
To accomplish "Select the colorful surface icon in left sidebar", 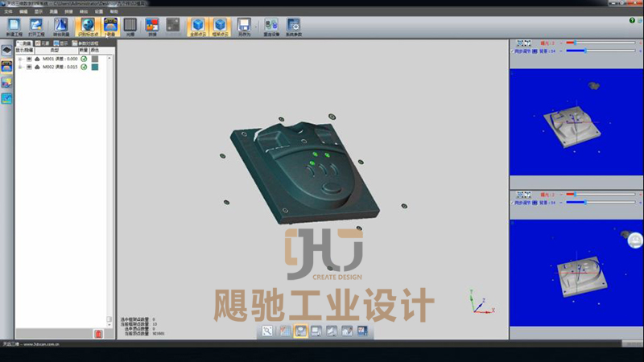I will pos(6,83).
